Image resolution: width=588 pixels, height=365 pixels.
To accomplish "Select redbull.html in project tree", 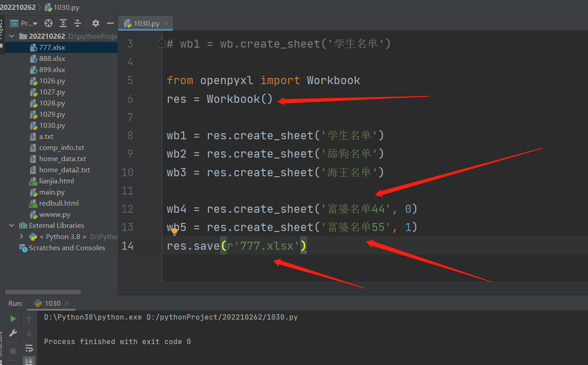I will pos(61,203).
